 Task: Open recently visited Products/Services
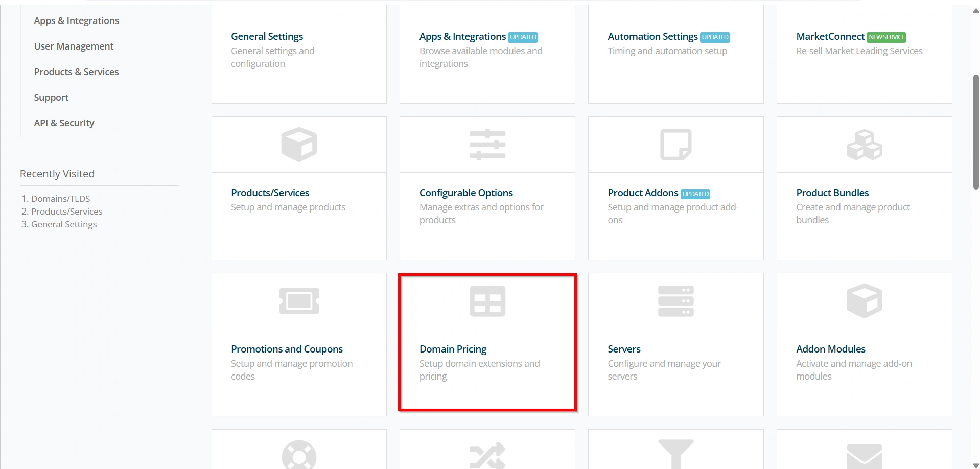click(66, 211)
